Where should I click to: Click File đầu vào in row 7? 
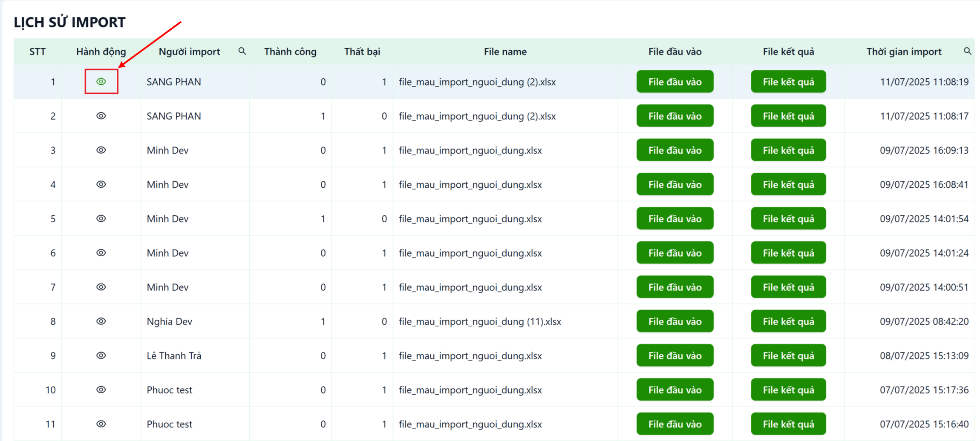(x=675, y=287)
